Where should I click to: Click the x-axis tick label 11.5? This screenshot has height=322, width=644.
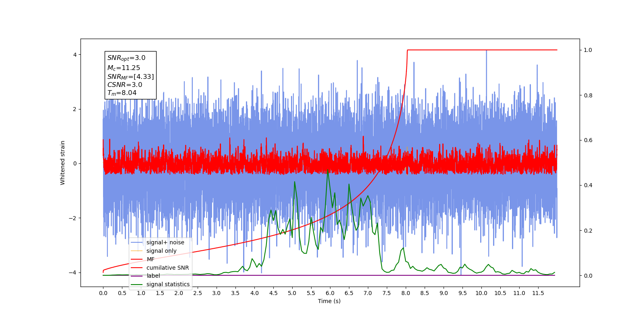pyautogui.click(x=538, y=293)
